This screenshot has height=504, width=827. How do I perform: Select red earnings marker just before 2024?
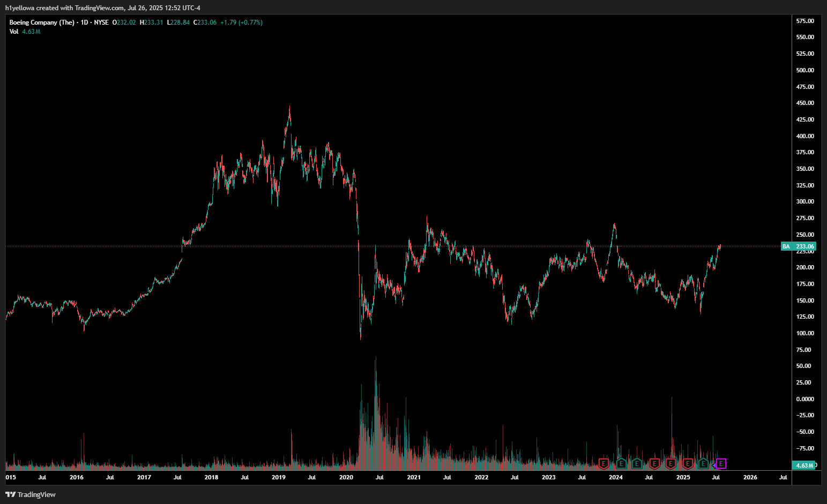[604, 464]
